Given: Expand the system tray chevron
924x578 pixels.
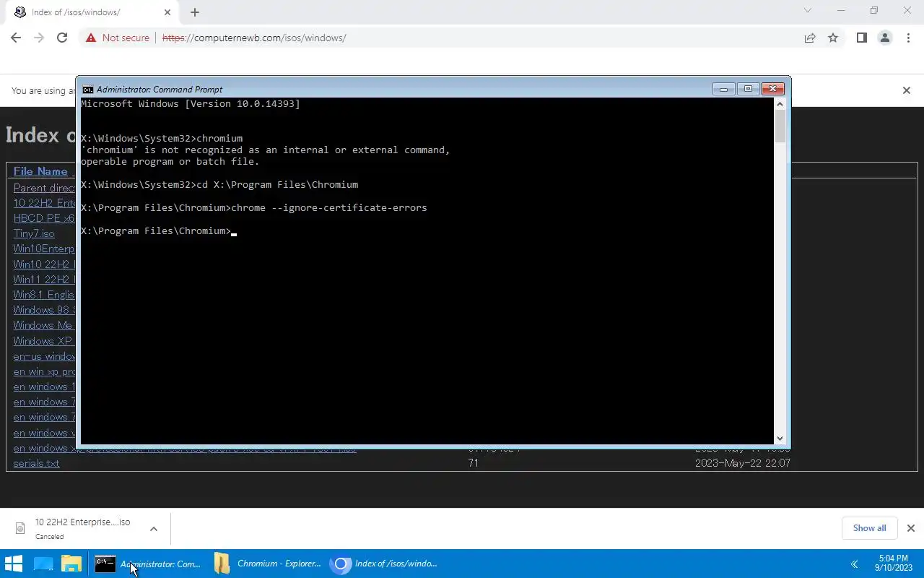Looking at the screenshot, I should tap(854, 564).
